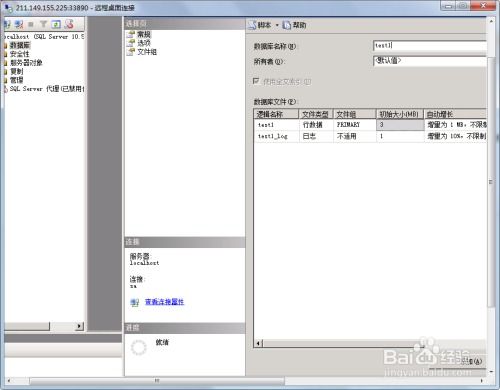Click the Refresh icon in Object Explorer toolbar
The image size is (500, 390).
(x=56, y=24)
